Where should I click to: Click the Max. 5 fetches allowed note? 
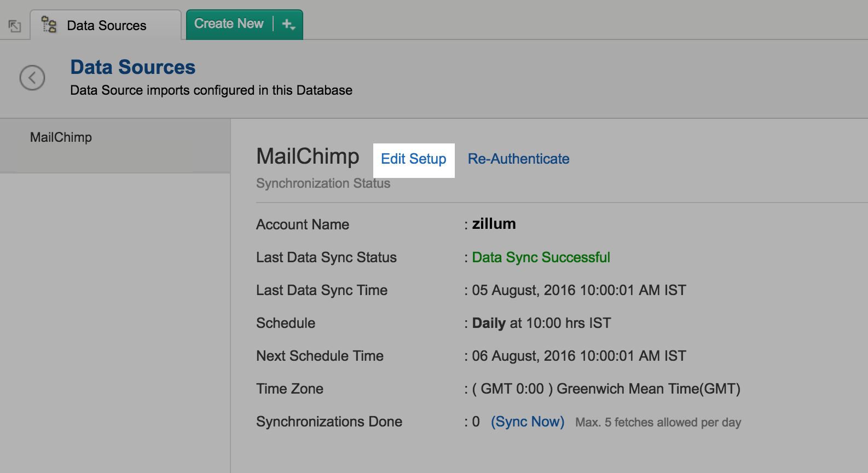658,423
